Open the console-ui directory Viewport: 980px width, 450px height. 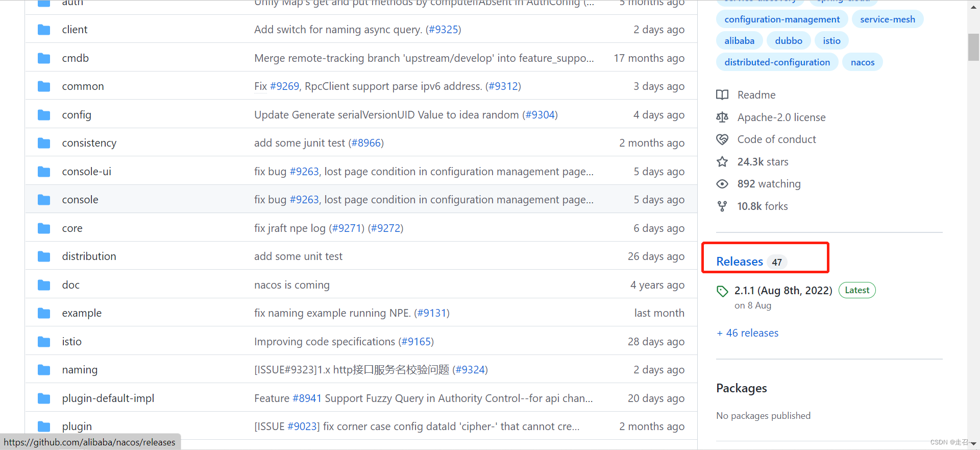point(87,172)
